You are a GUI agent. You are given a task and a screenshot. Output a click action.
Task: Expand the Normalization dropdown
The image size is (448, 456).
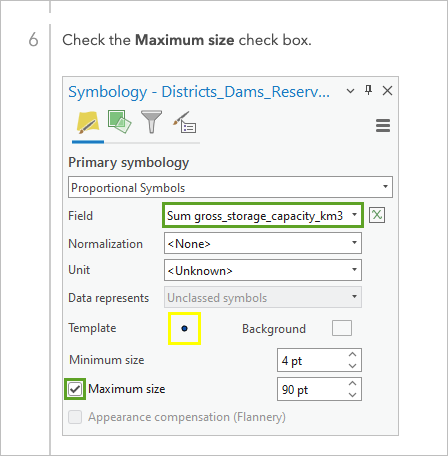tap(263, 243)
